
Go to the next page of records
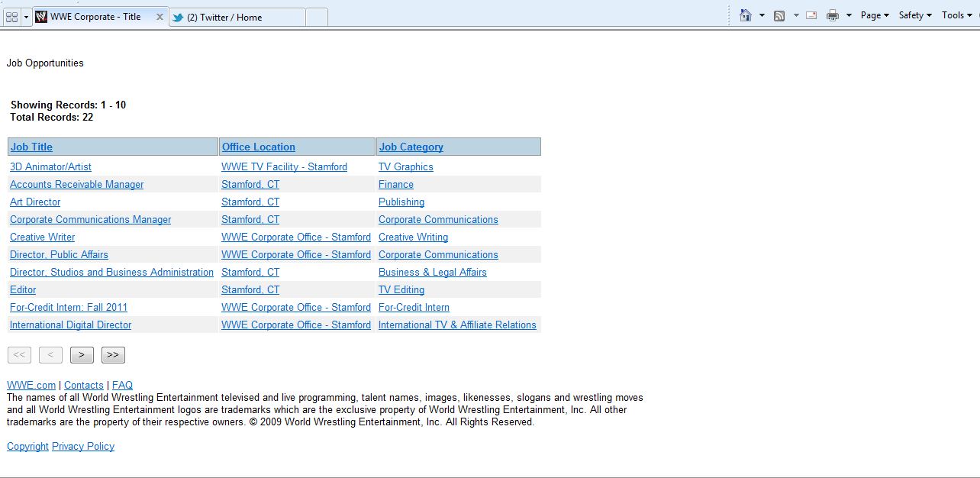pos(82,355)
